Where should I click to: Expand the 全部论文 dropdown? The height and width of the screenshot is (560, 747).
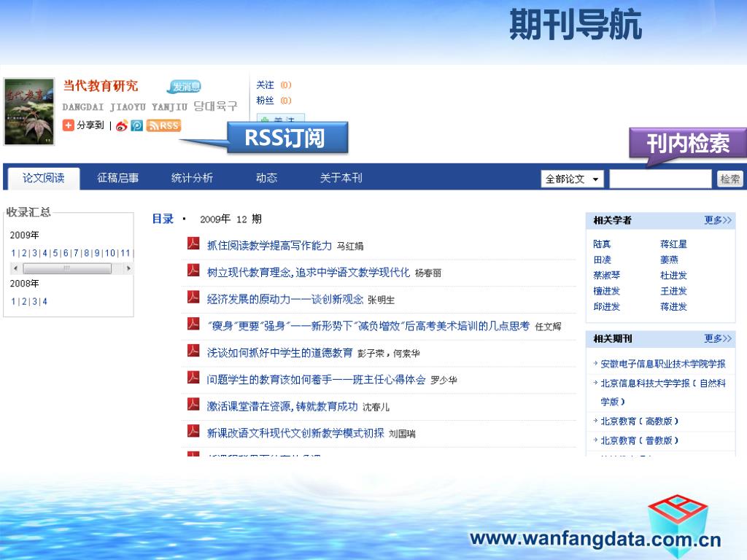coord(572,179)
